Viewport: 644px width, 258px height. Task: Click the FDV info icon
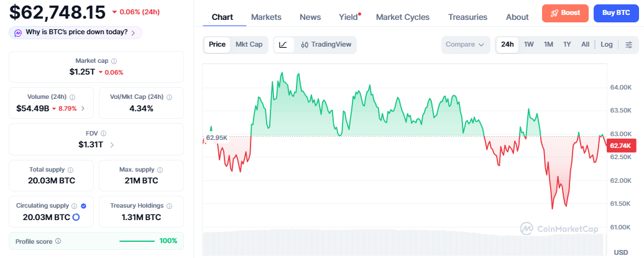(103, 134)
